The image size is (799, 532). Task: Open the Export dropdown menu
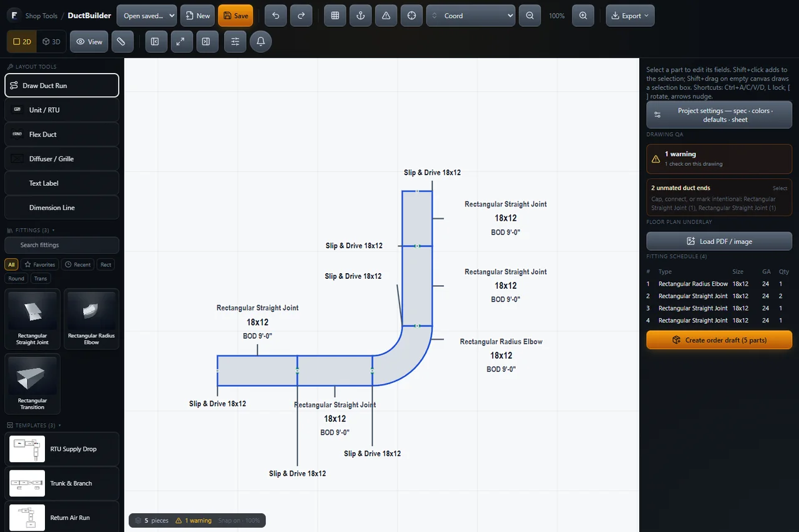click(x=630, y=16)
